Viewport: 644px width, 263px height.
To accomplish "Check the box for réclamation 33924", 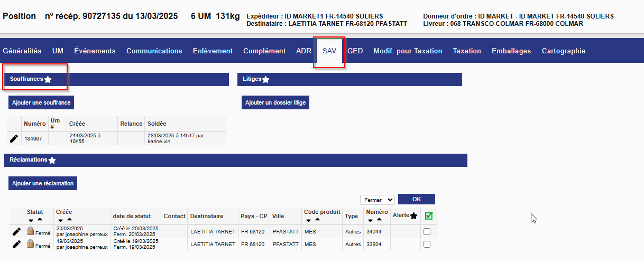I will point(427,244).
